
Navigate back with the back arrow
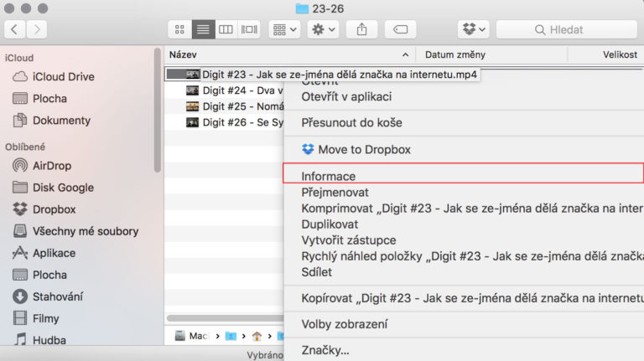[16, 29]
